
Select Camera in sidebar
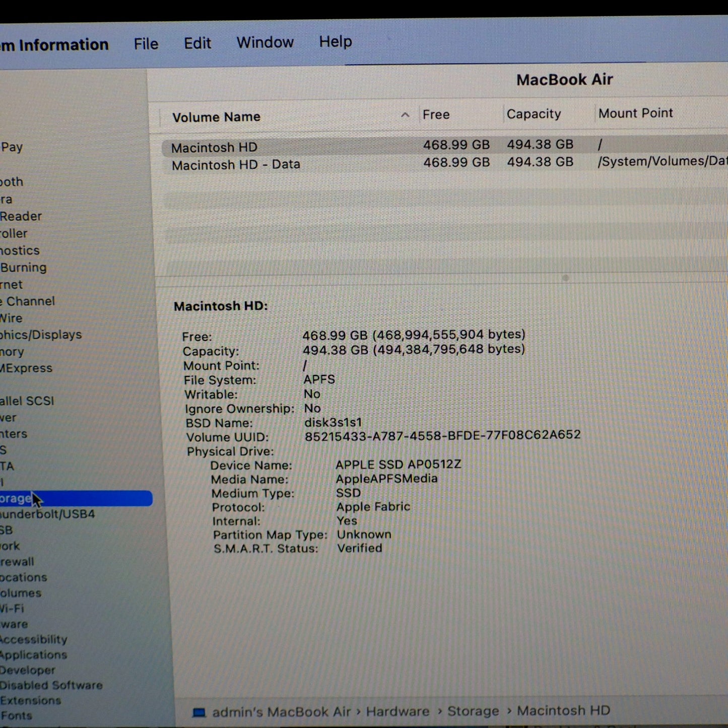coord(6,199)
